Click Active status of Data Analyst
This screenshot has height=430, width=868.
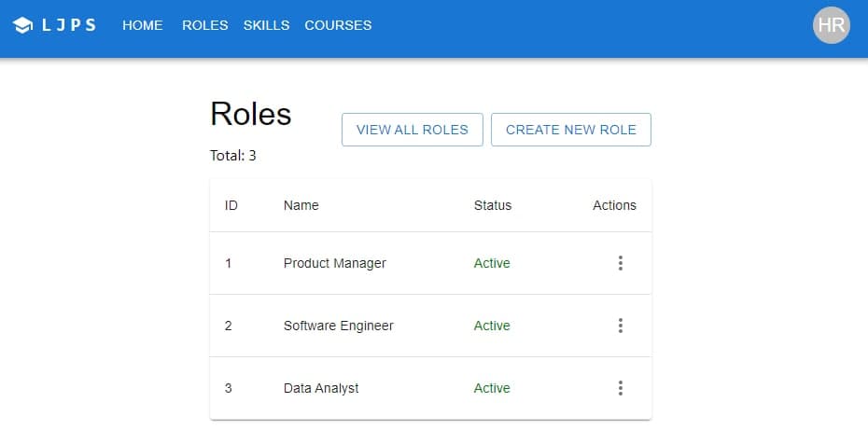492,388
